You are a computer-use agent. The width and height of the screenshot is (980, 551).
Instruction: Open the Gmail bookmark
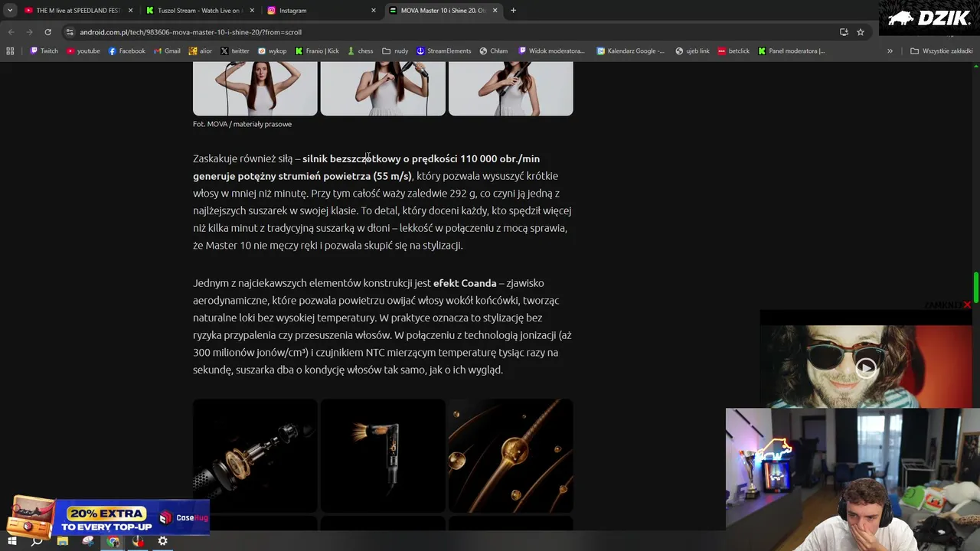coord(167,51)
